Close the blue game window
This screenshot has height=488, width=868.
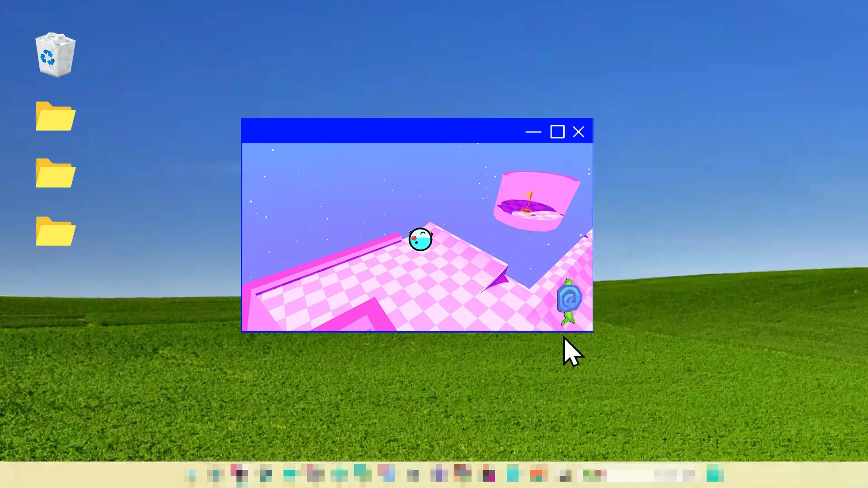coord(579,132)
